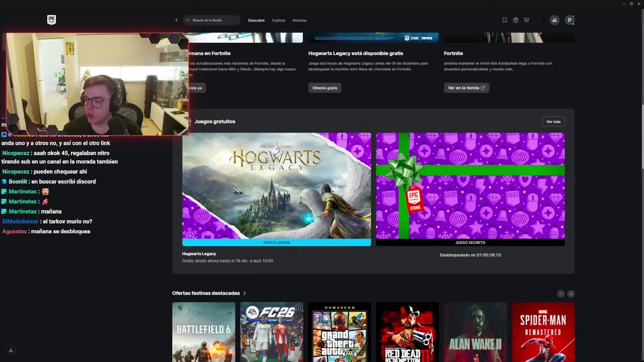Image resolution: width=644 pixels, height=362 pixels.
Task: Open the EA FC 26 game tile
Action: pos(271,332)
